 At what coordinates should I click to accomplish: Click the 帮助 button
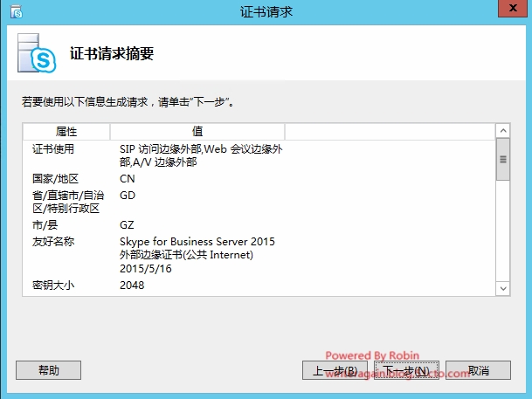pos(49,370)
